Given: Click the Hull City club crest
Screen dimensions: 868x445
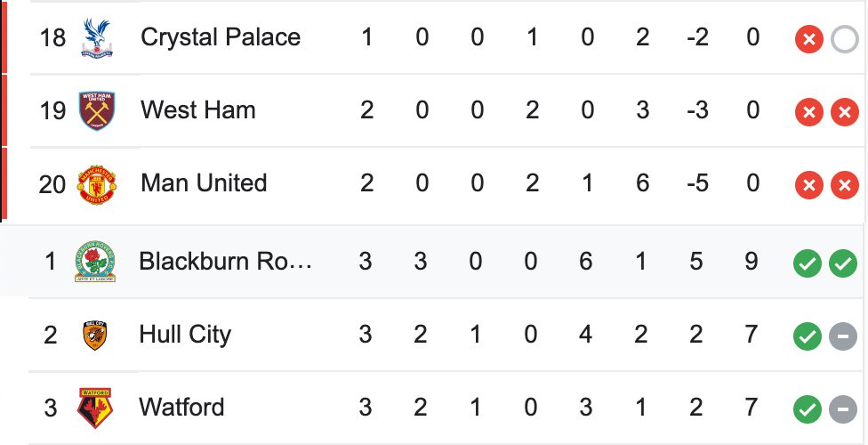Looking at the screenshot, I should click(92, 335).
